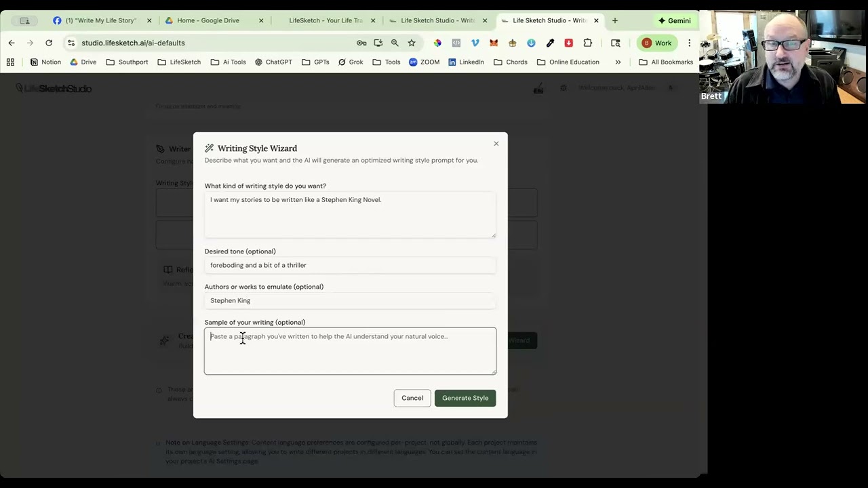This screenshot has height=488, width=868.
Task: Open the password key icon in address bar
Action: click(x=361, y=43)
